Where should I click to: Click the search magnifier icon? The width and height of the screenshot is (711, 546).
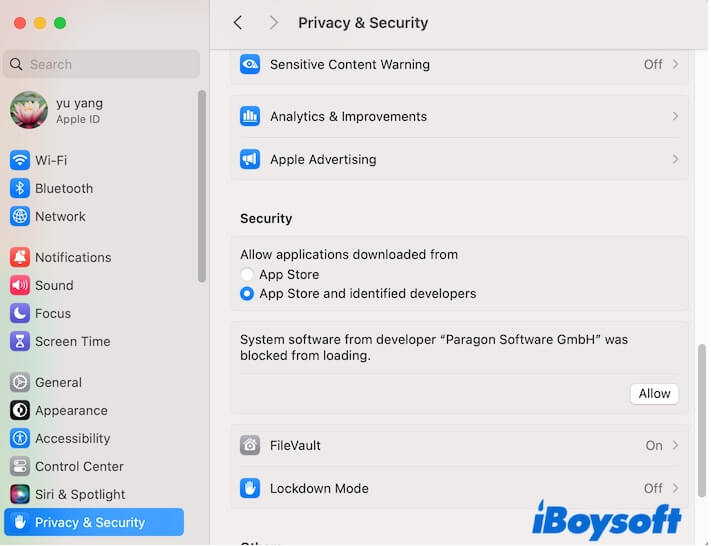click(x=16, y=64)
